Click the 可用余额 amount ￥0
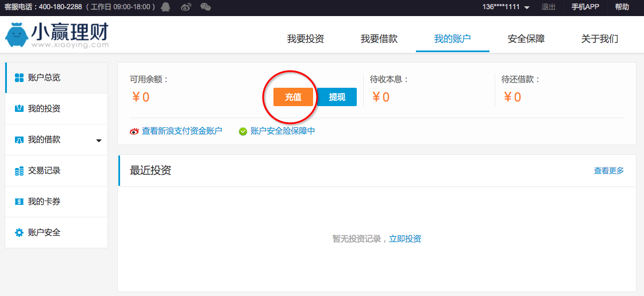This screenshot has width=644, height=296. pyautogui.click(x=141, y=97)
